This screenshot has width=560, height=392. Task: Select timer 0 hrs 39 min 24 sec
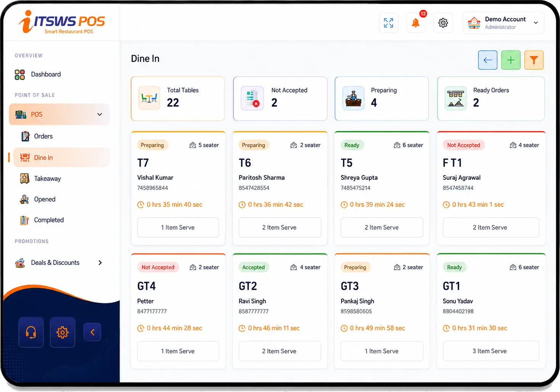click(x=377, y=205)
